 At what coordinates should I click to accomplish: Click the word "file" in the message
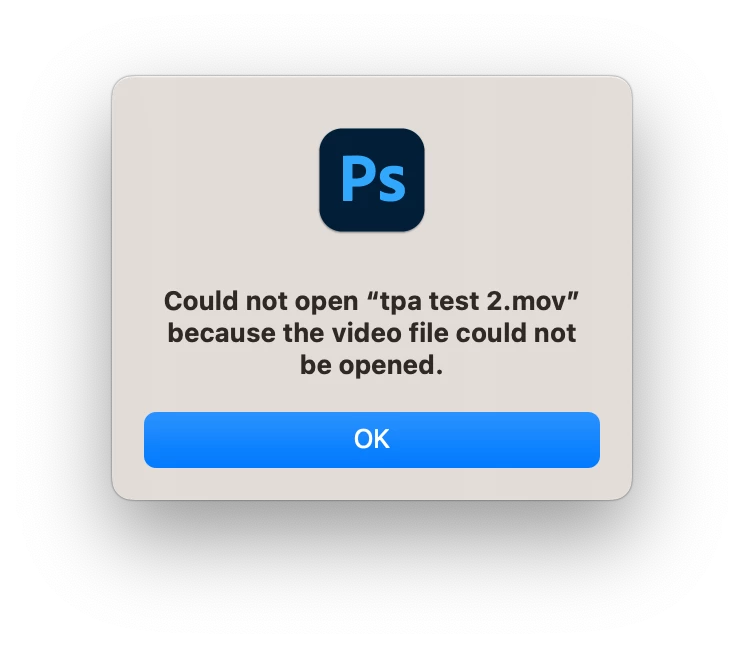(x=428, y=333)
